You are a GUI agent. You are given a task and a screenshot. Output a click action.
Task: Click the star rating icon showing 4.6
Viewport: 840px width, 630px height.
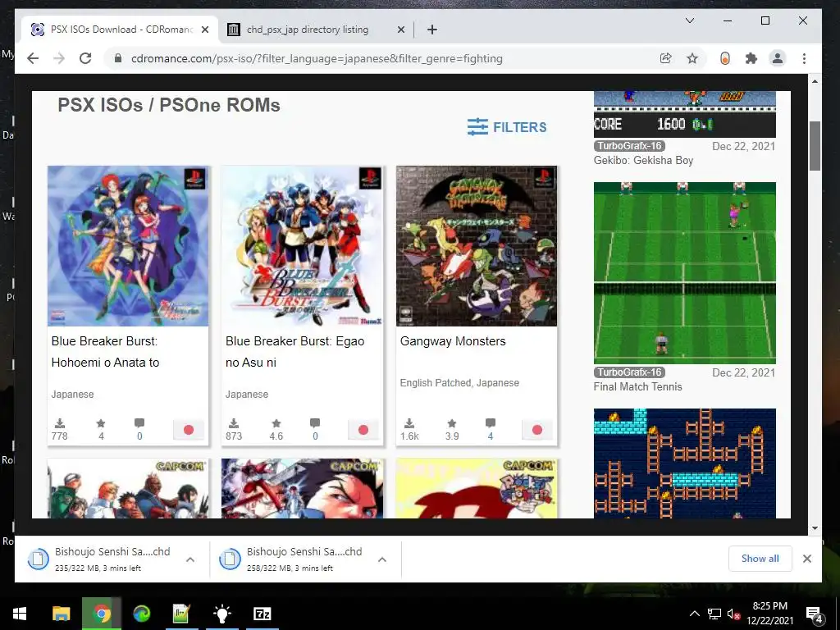click(x=276, y=423)
